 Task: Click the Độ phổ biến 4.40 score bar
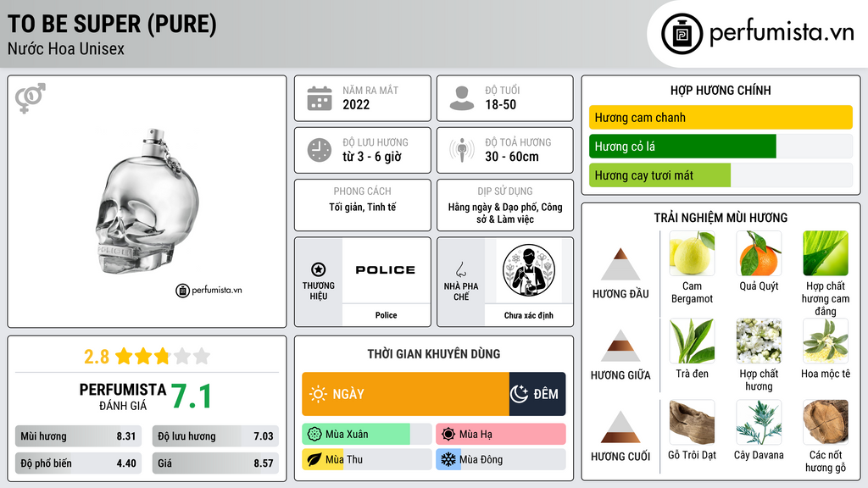coord(79,463)
